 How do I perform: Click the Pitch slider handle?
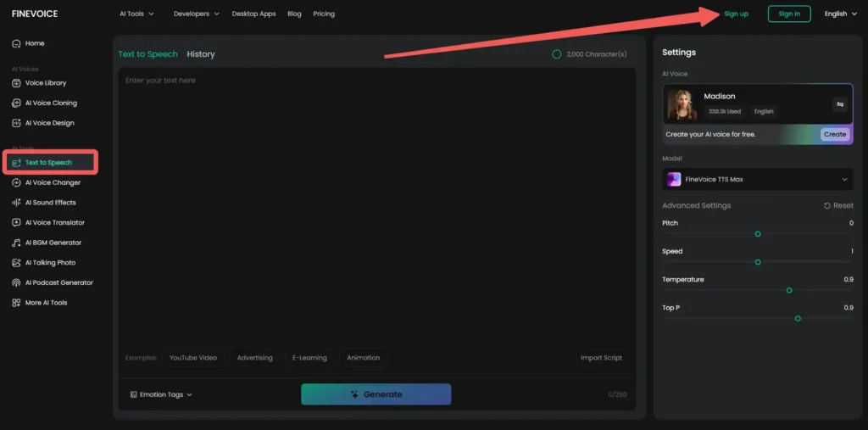pyautogui.click(x=758, y=234)
